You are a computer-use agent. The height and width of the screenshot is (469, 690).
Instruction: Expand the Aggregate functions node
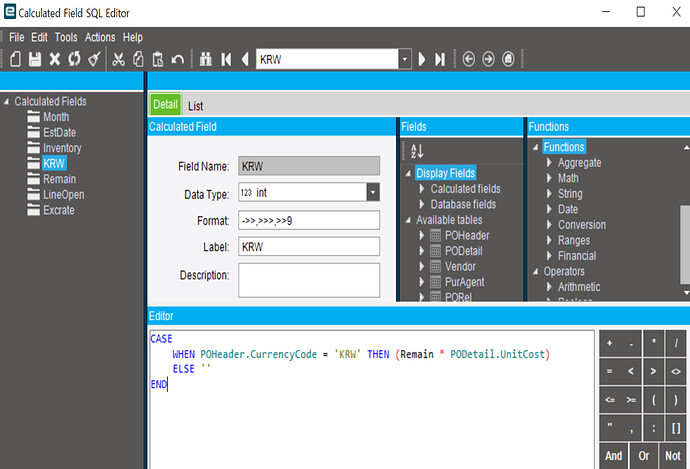[548, 163]
